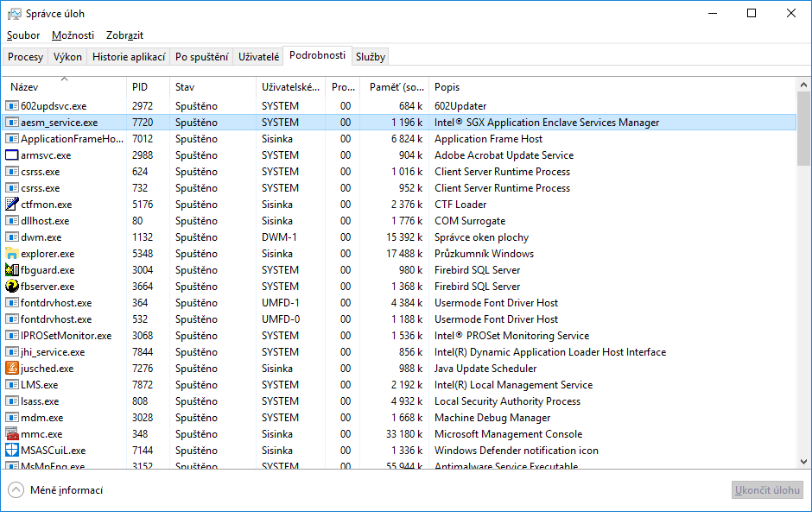Sort by Paměť column header
812x530 pixels.
coord(396,87)
